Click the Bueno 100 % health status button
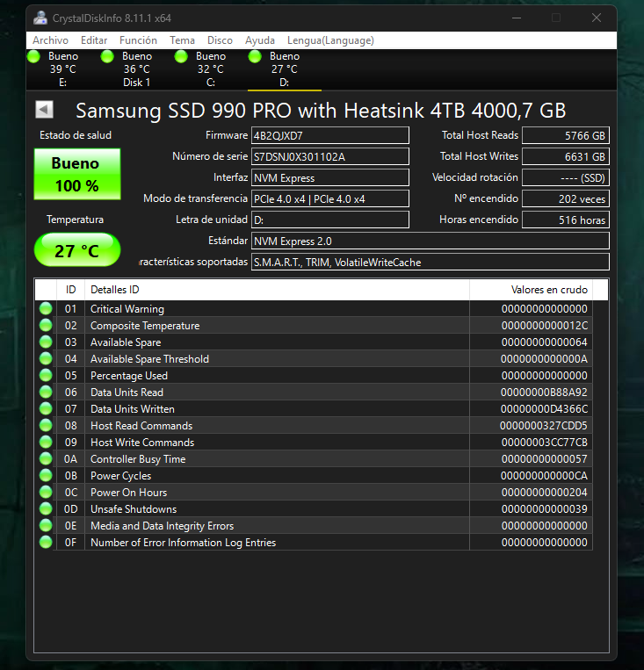The height and width of the screenshot is (670, 644). point(77,174)
